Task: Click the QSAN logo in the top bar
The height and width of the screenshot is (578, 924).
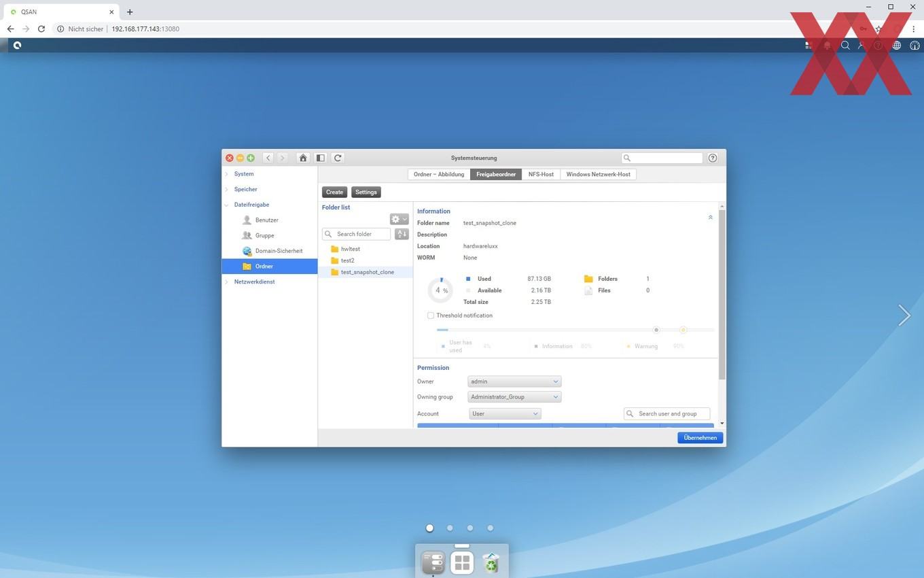Action: pyautogui.click(x=17, y=46)
